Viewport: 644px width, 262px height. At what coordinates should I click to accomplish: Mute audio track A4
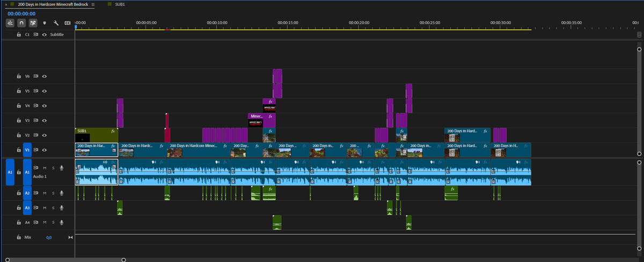tap(45, 222)
